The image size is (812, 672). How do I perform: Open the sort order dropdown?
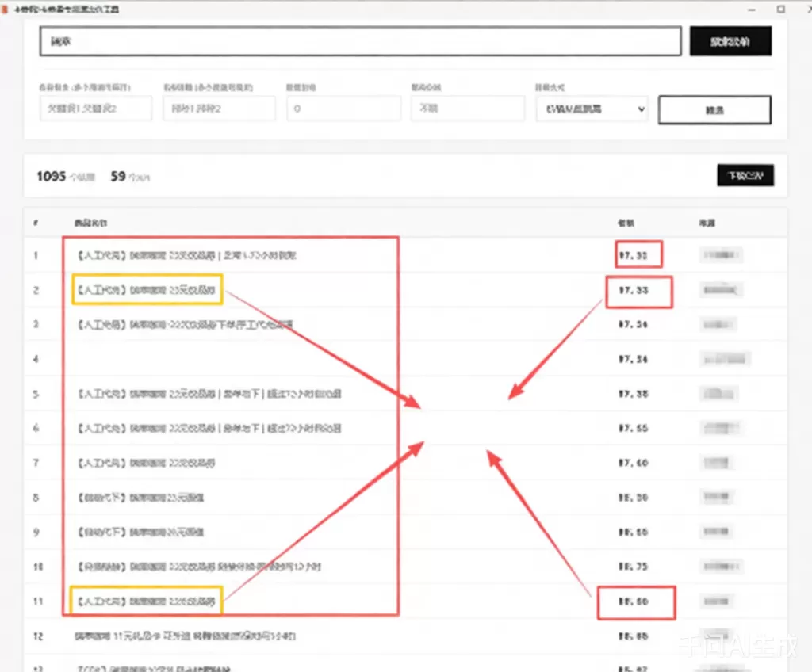[592, 109]
